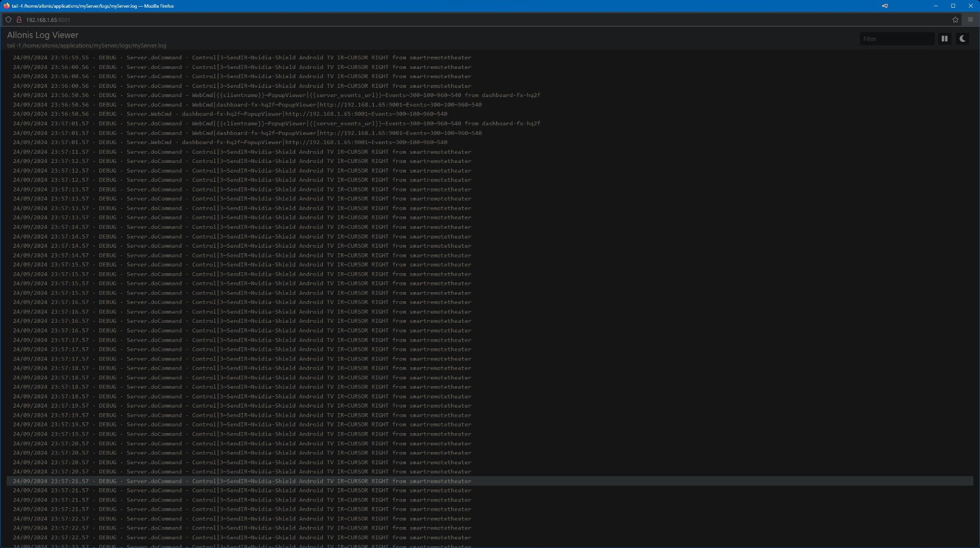
Task: Minimize the Firefox window
Action: coord(936,6)
